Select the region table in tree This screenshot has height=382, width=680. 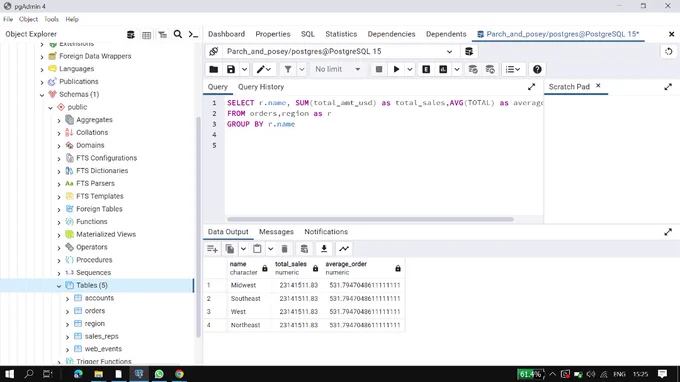[x=95, y=323]
